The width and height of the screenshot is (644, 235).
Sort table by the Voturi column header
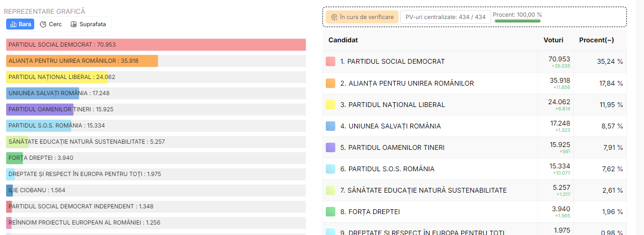pos(553,40)
